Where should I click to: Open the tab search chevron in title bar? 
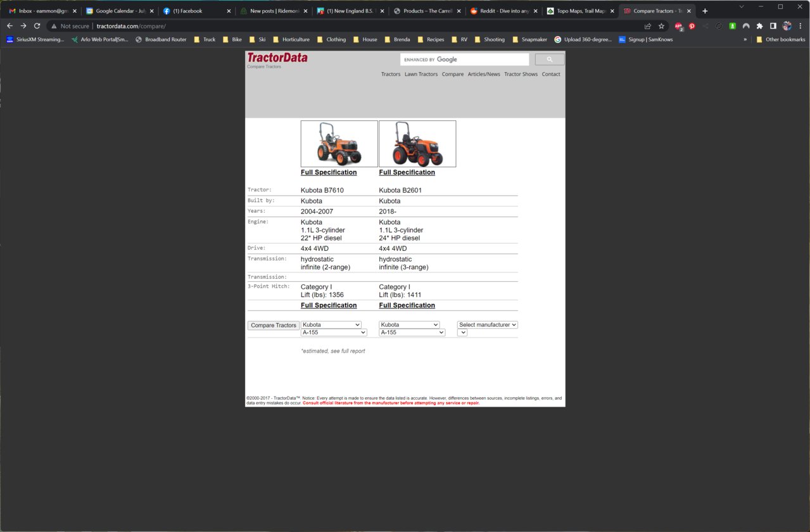(741, 6)
